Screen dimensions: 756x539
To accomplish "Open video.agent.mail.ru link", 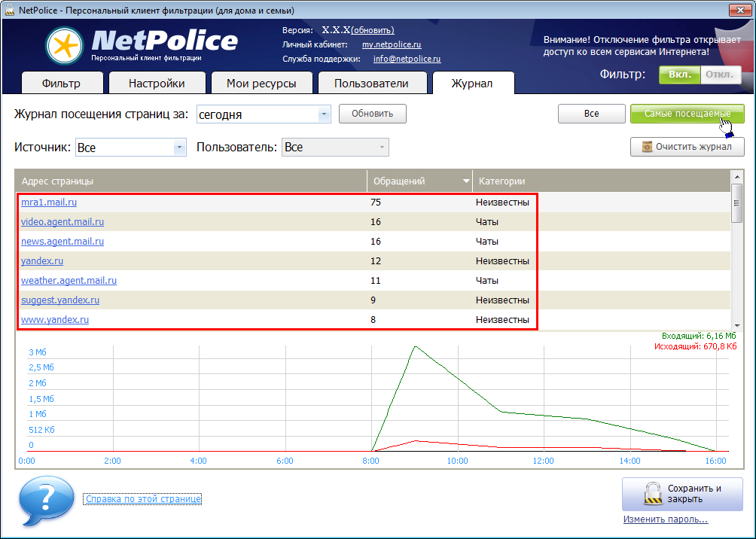I will point(62,222).
